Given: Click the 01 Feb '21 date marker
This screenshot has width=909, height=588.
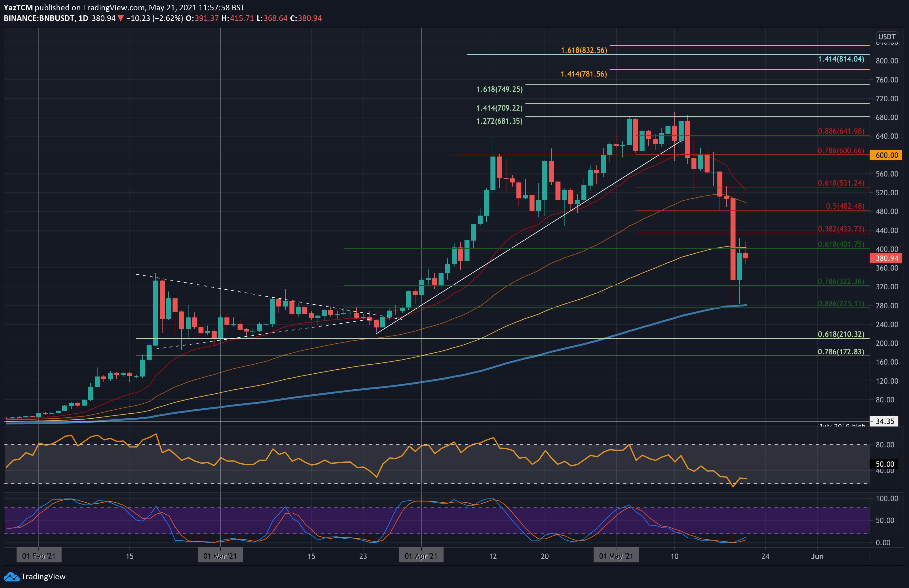Looking at the screenshot, I should coord(38,556).
